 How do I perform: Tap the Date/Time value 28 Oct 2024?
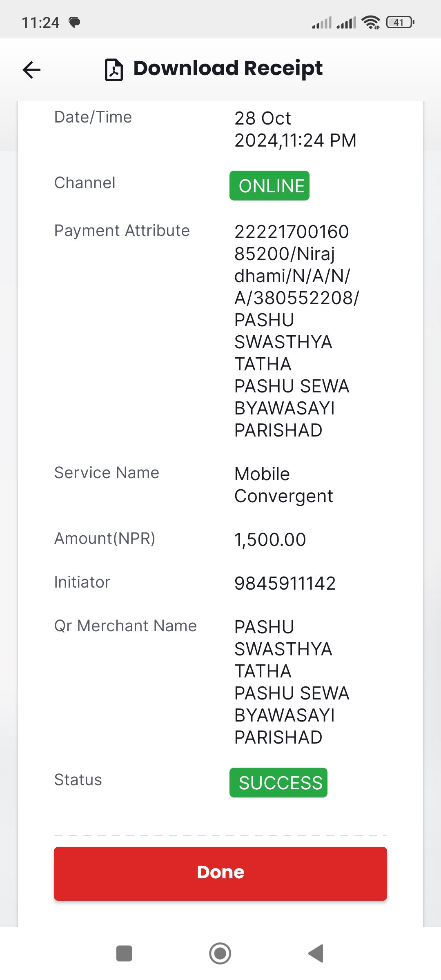click(296, 129)
